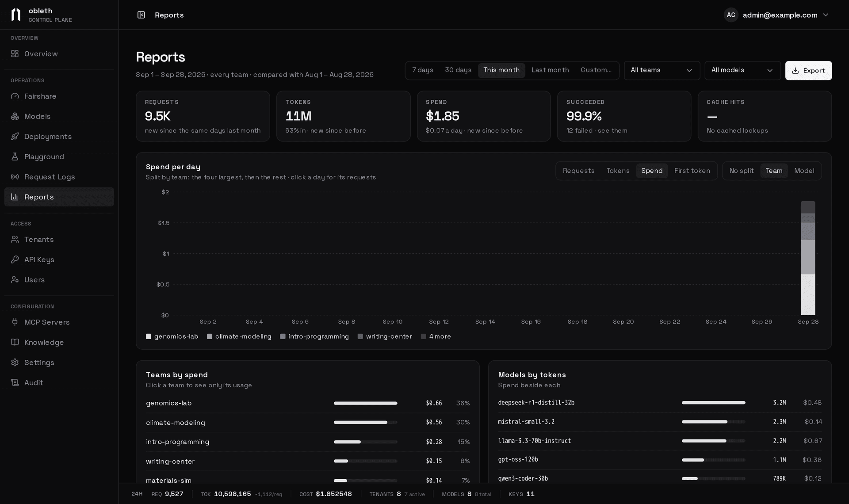Open the All models dropdown
This screenshot has height=504, width=849.
(742, 70)
